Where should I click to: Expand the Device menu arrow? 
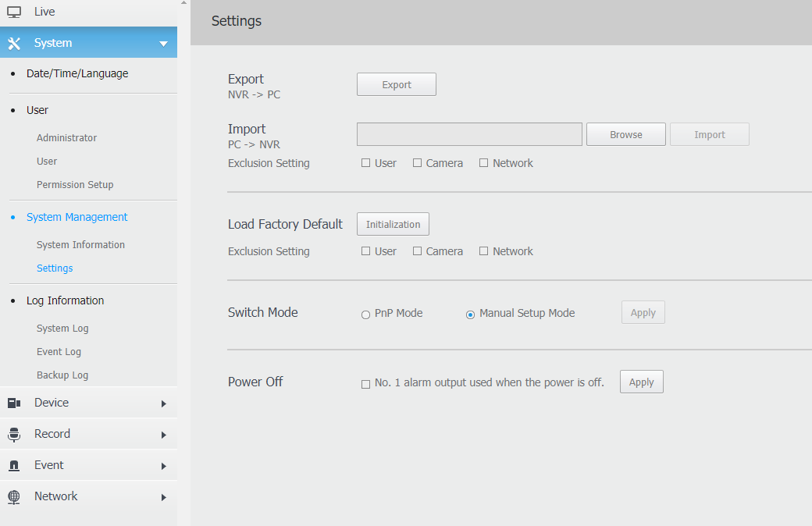click(164, 403)
